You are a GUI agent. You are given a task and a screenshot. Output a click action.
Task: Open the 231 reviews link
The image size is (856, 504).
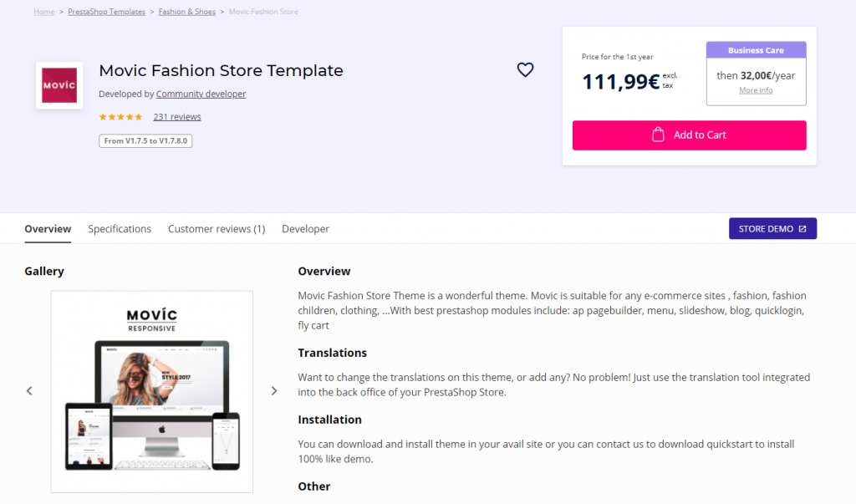[x=177, y=117]
